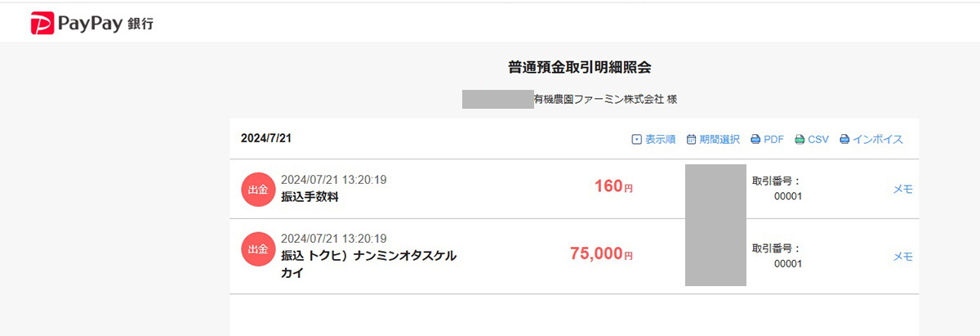Click the 期間選択 calendar icon
980x336 pixels.
tap(691, 140)
